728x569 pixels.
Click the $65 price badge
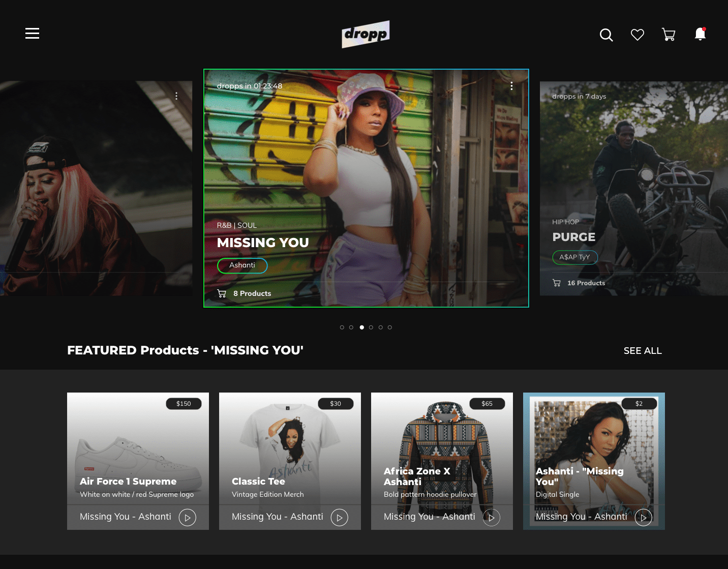pyautogui.click(x=487, y=404)
